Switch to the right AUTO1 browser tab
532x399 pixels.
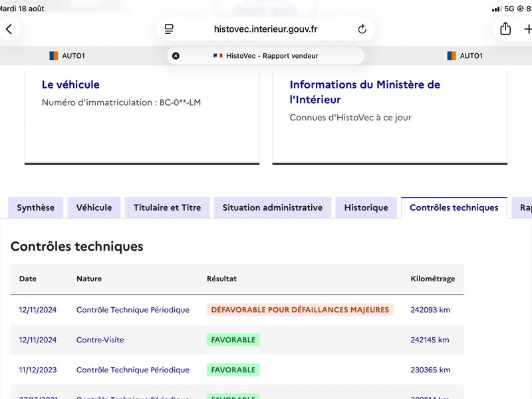click(x=465, y=56)
